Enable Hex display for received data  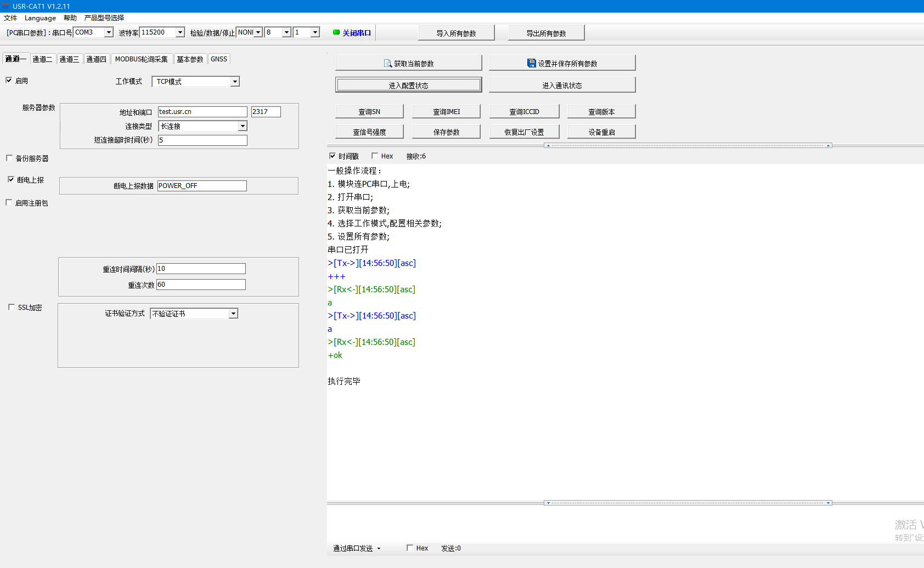click(x=375, y=156)
